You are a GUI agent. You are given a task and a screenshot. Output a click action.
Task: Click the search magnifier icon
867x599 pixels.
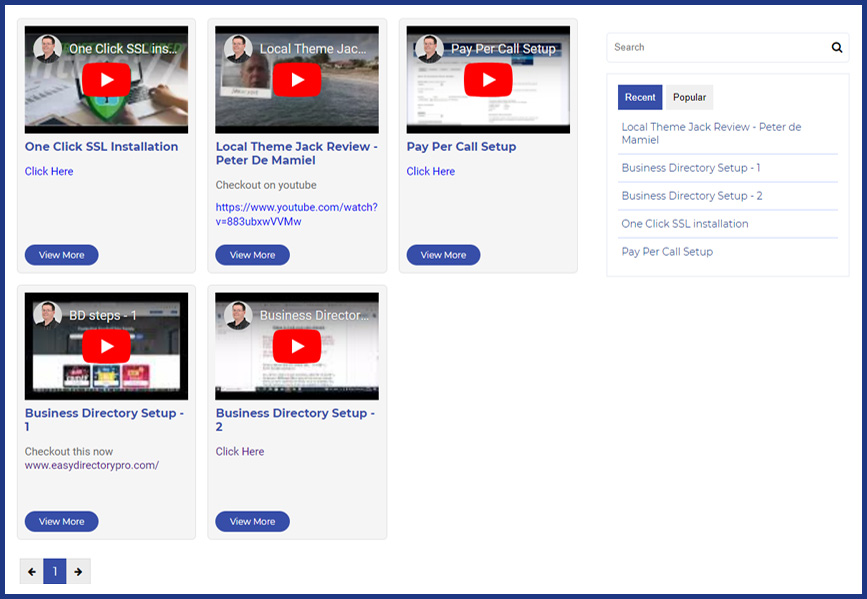[x=837, y=47]
